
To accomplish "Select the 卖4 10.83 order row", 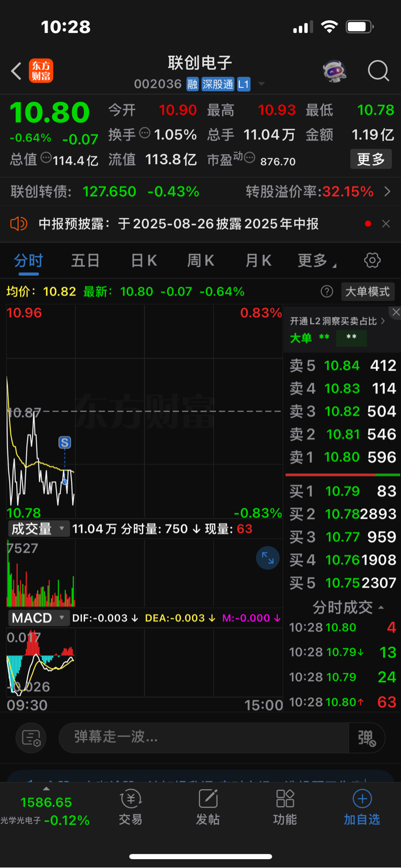I will pyautogui.click(x=343, y=388).
